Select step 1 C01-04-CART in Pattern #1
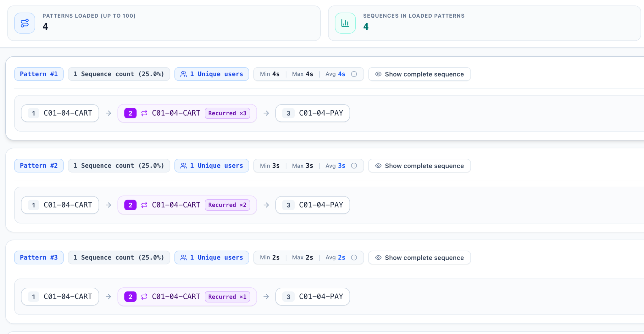The width and height of the screenshot is (644, 334). coord(60,113)
